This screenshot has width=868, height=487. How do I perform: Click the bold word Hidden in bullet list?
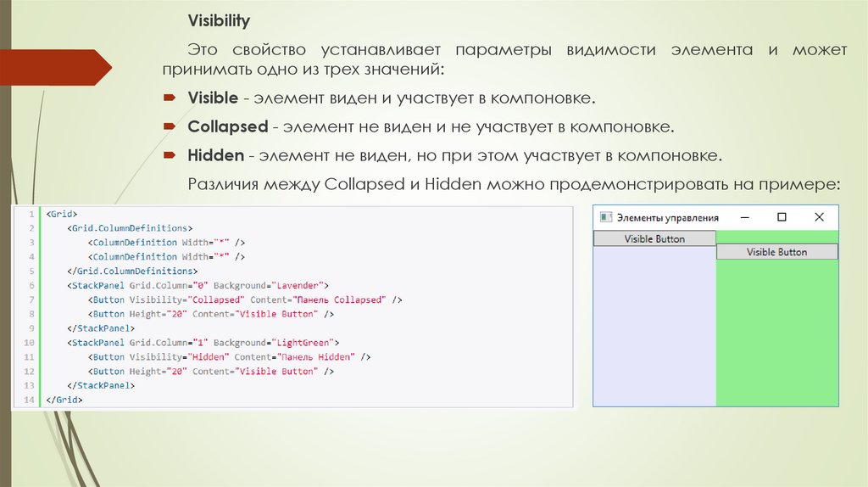(216, 155)
